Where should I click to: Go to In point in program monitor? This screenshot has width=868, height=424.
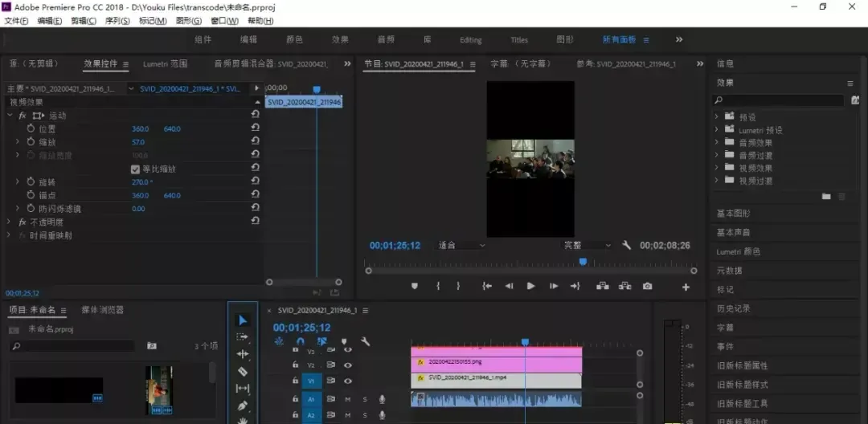click(x=486, y=286)
